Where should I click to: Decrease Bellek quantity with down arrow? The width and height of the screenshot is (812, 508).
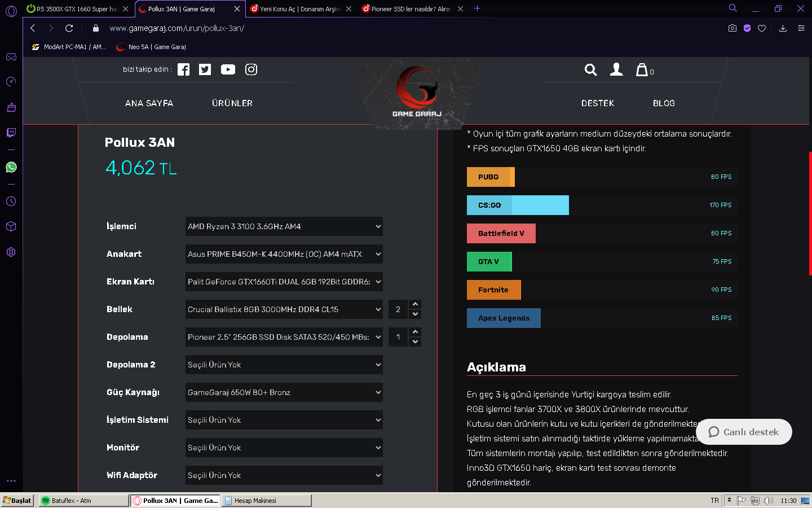pyautogui.click(x=416, y=314)
